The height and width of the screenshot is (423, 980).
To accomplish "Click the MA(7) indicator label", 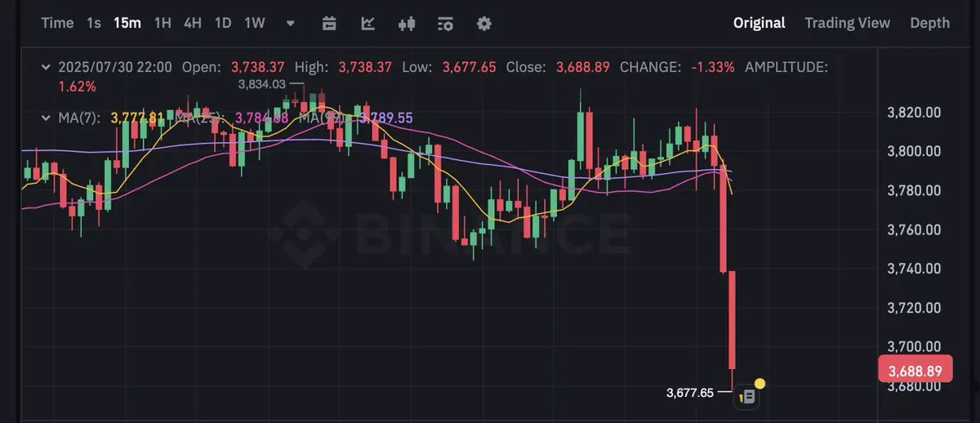I will click(79, 118).
